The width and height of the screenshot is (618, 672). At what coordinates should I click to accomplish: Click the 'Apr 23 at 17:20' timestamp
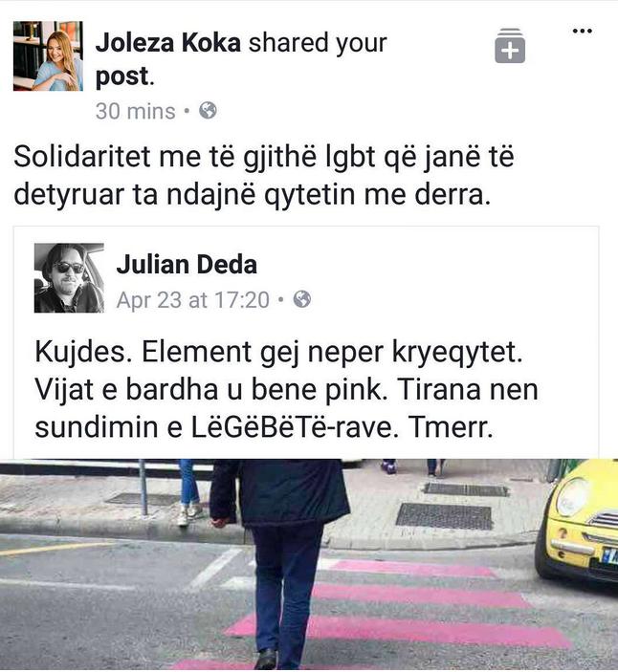click(193, 299)
